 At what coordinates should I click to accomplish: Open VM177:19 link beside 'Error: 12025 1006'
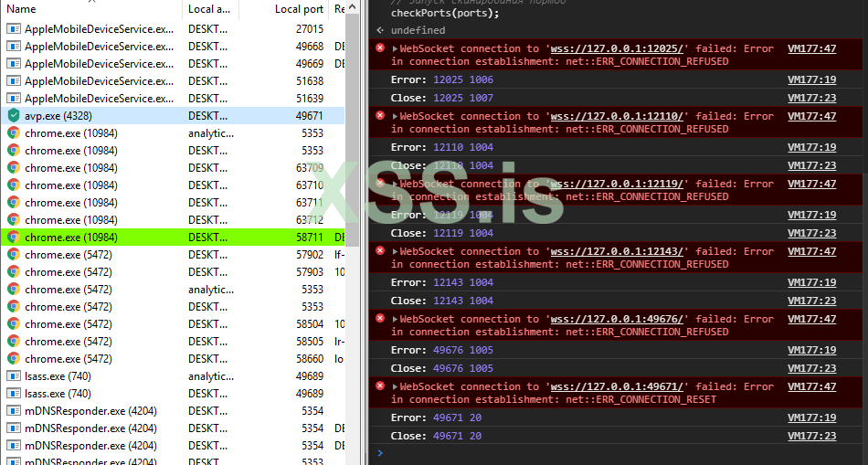pos(811,79)
